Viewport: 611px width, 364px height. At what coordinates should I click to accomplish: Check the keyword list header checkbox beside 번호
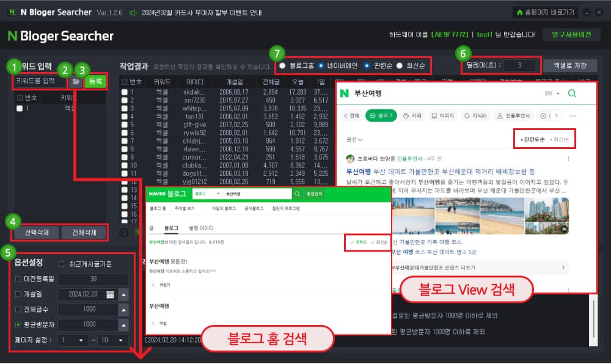[x=20, y=97]
